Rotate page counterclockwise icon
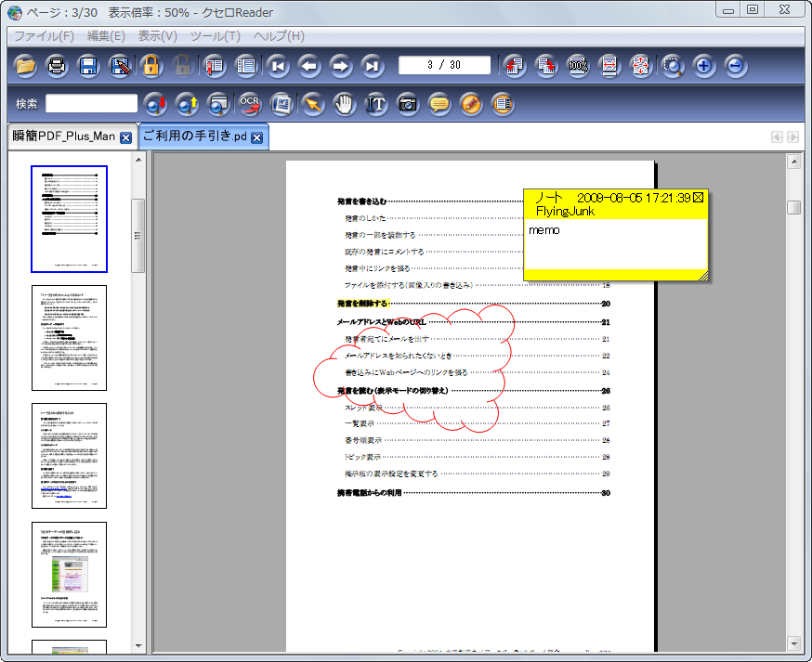This screenshot has width=812, height=662. (515, 66)
